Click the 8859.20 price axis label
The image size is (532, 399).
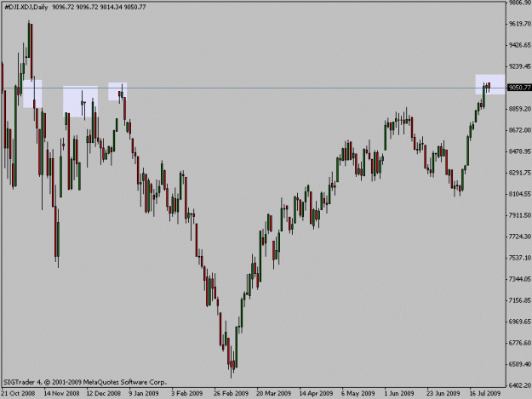(519, 109)
